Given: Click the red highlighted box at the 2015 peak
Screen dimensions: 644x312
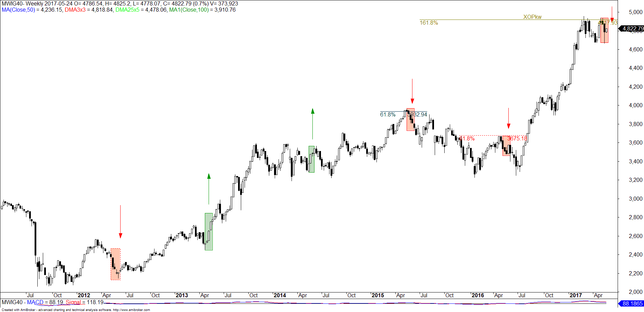Looking at the screenshot, I should 410,120.
